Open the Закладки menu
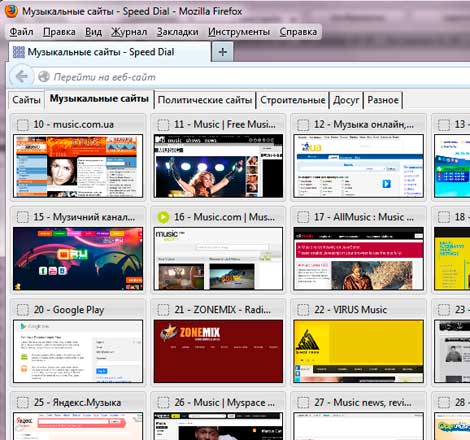This screenshot has width=470, height=440. click(178, 32)
